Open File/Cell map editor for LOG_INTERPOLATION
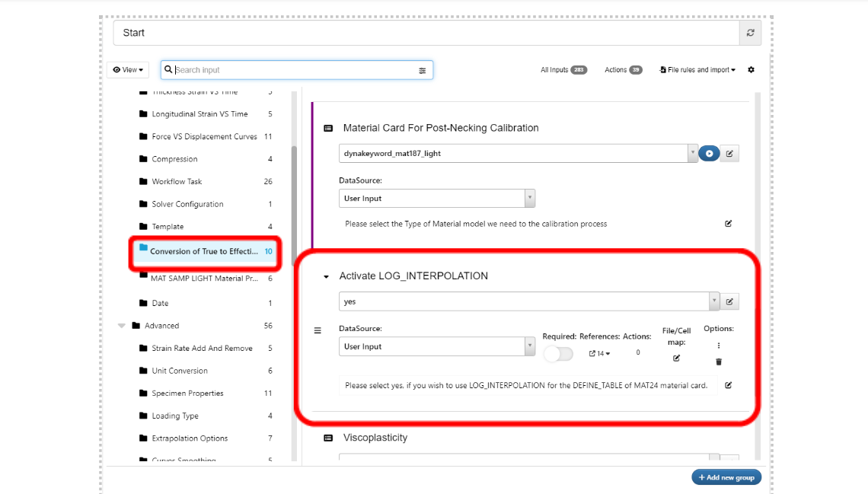868x494 pixels. pos(677,358)
